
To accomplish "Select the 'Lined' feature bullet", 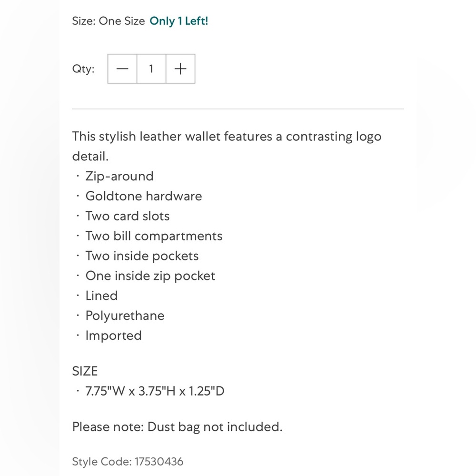I will click(101, 296).
